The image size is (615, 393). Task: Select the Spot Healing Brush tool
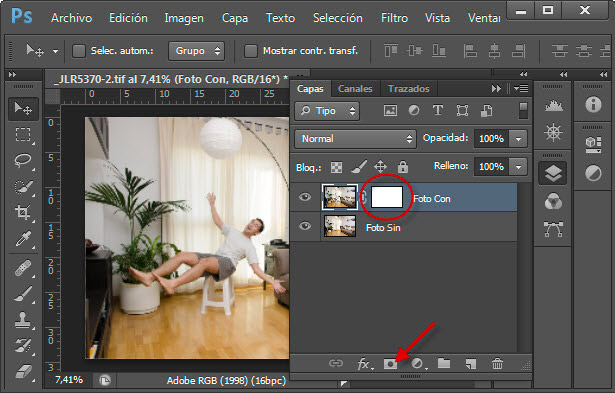(x=23, y=268)
